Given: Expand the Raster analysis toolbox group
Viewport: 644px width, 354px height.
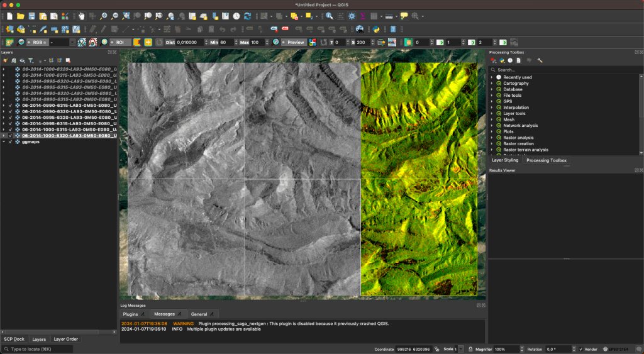Looking at the screenshot, I should click(492, 138).
